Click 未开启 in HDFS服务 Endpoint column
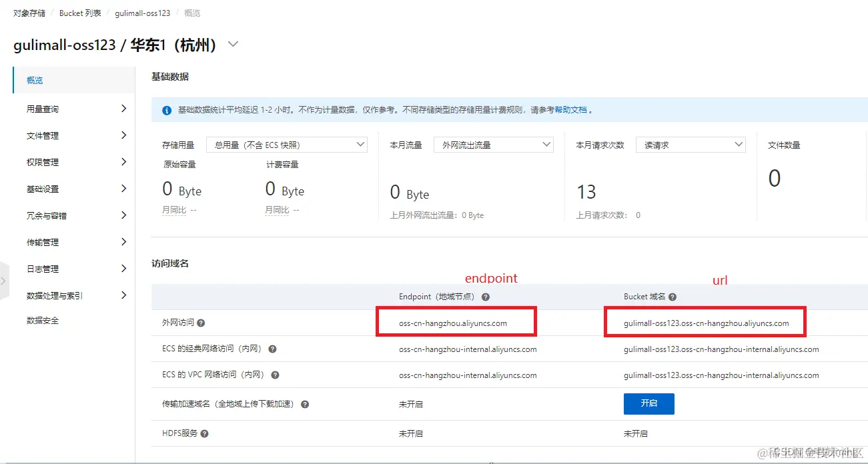Viewport: 868px width, 464px height. click(x=411, y=433)
